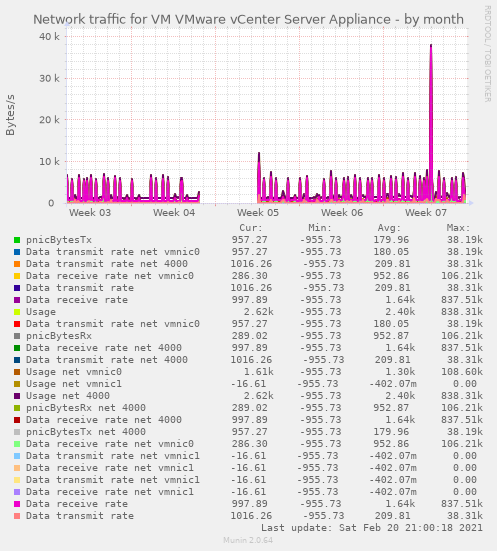Pick the brown Usage net vmnic0 swatch
Screen dimensions: 497x551
(x=17, y=372)
